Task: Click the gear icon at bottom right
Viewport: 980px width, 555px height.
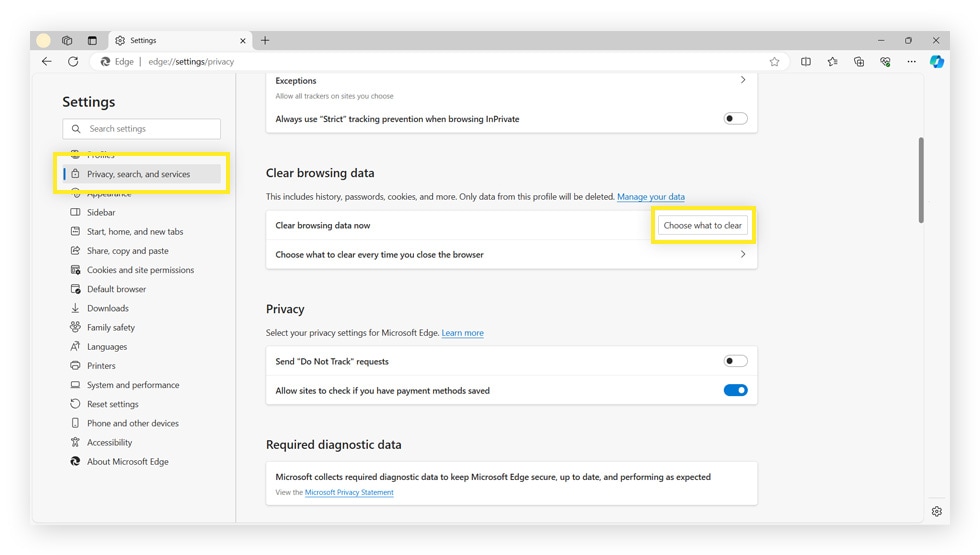Action: point(936,511)
